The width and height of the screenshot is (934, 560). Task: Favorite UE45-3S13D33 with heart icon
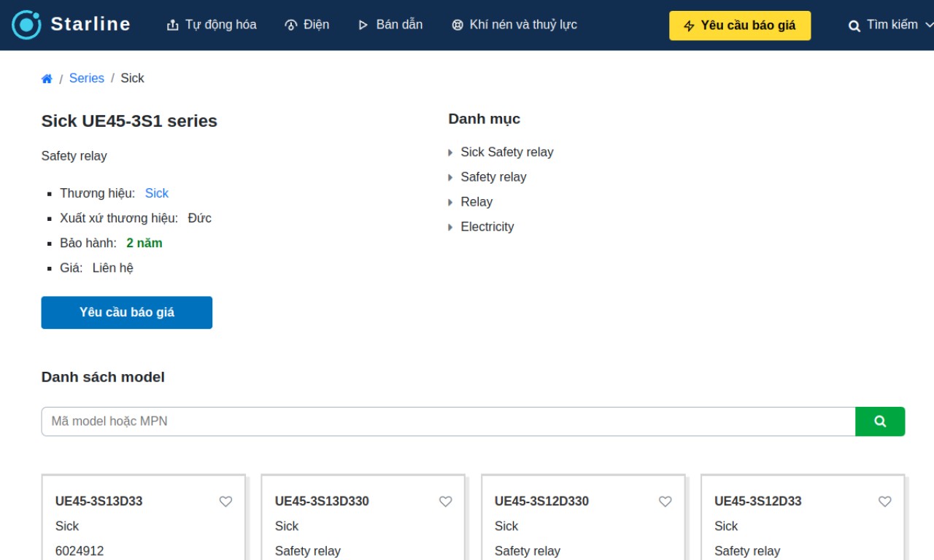[x=225, y=502]
